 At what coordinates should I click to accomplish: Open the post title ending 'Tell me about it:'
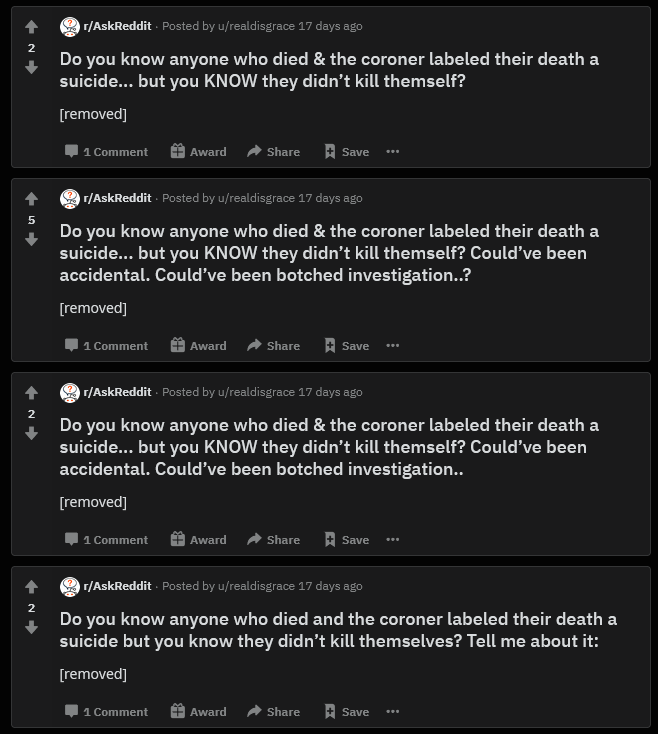pos(338,629)
